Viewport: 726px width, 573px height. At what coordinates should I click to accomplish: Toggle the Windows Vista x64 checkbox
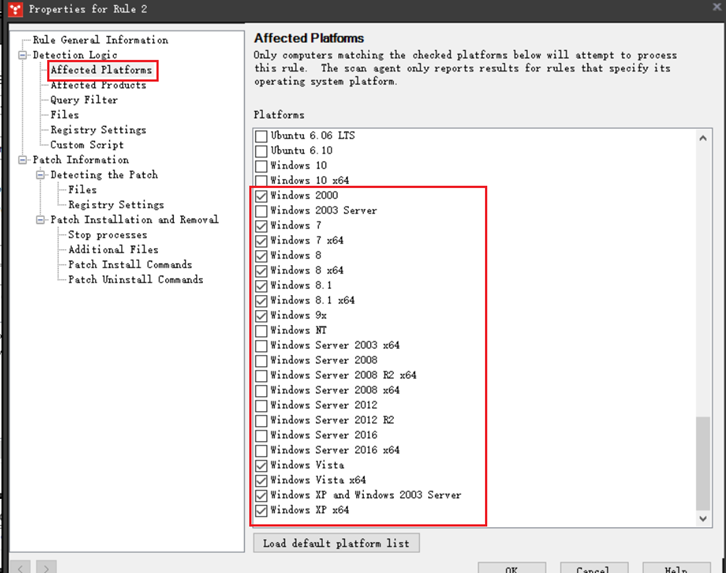click(261, 480)
